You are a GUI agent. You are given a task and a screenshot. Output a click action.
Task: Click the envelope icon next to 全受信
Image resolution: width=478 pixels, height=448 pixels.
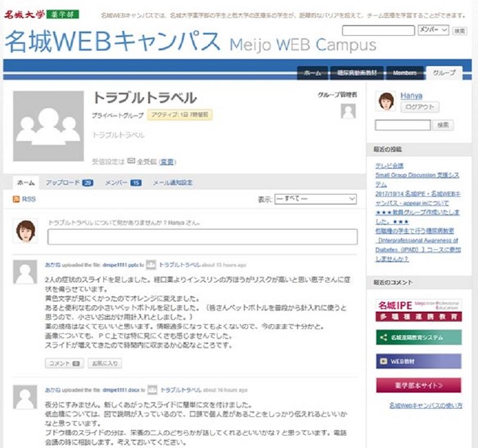[x=131, y=161]
